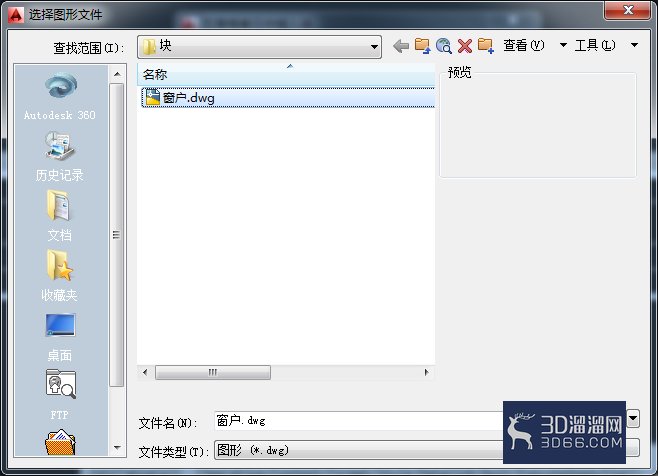
Task: Open the Buzzsaw folder icon below FTP
Action: [x=60, y=442]
